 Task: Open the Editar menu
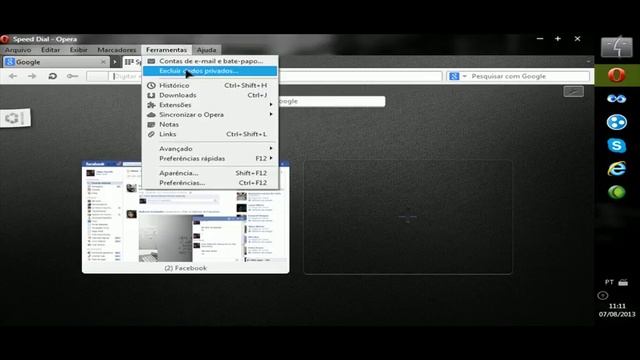51,50
